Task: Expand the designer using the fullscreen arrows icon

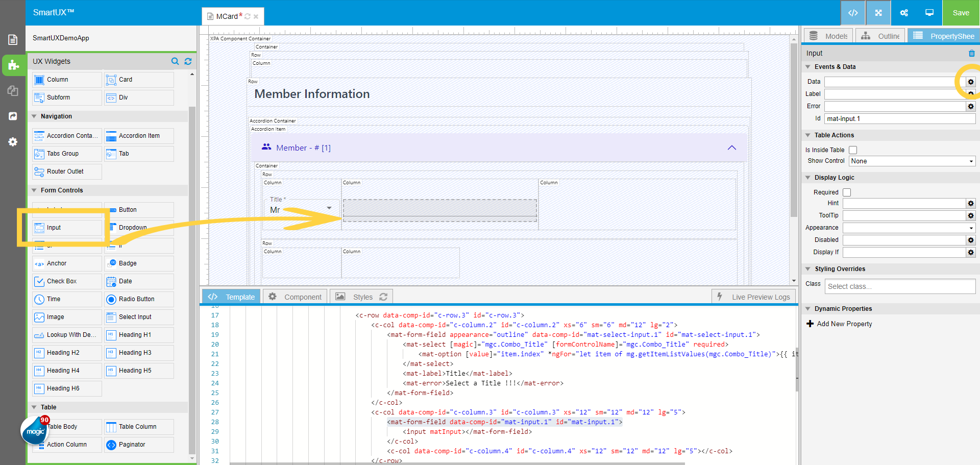Action: [878, 13]
